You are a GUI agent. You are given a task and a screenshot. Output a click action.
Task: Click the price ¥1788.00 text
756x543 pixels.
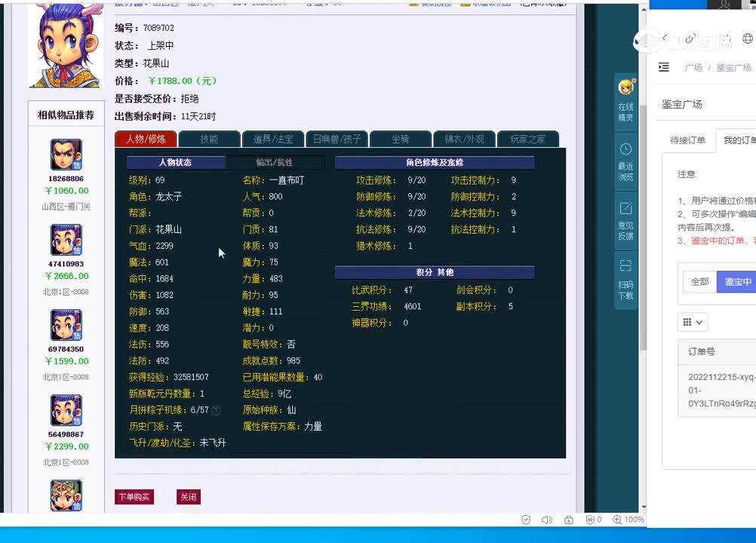183,81
